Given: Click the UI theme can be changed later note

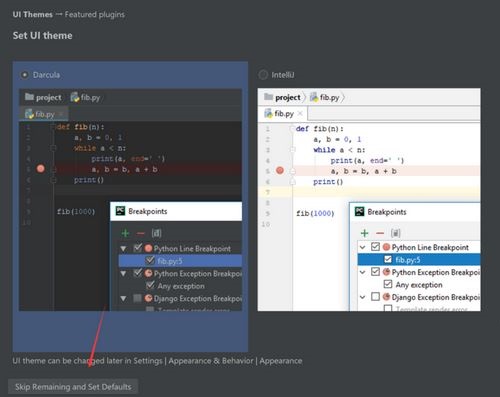Looking at the screenshot, I should pos(157,361).
